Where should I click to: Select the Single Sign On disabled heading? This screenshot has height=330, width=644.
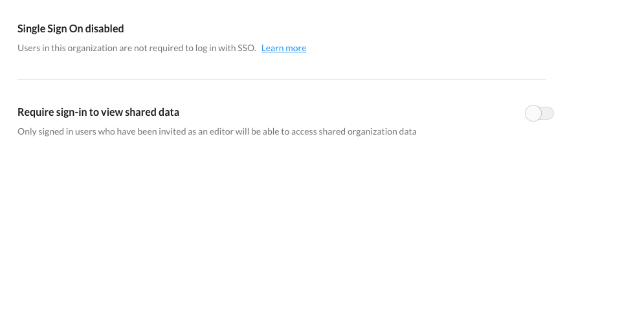[71, 28]
